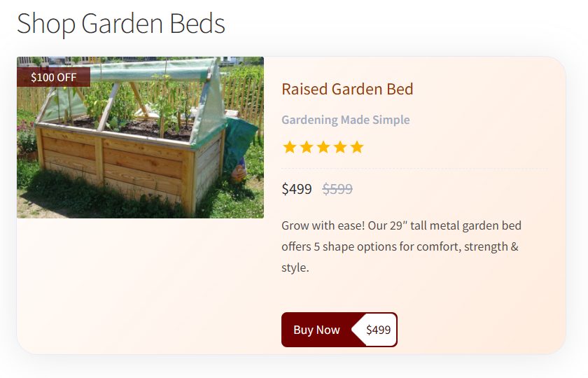Click the green bag beside the garden bed
This screenshot has height=378, width=588.
239,146
